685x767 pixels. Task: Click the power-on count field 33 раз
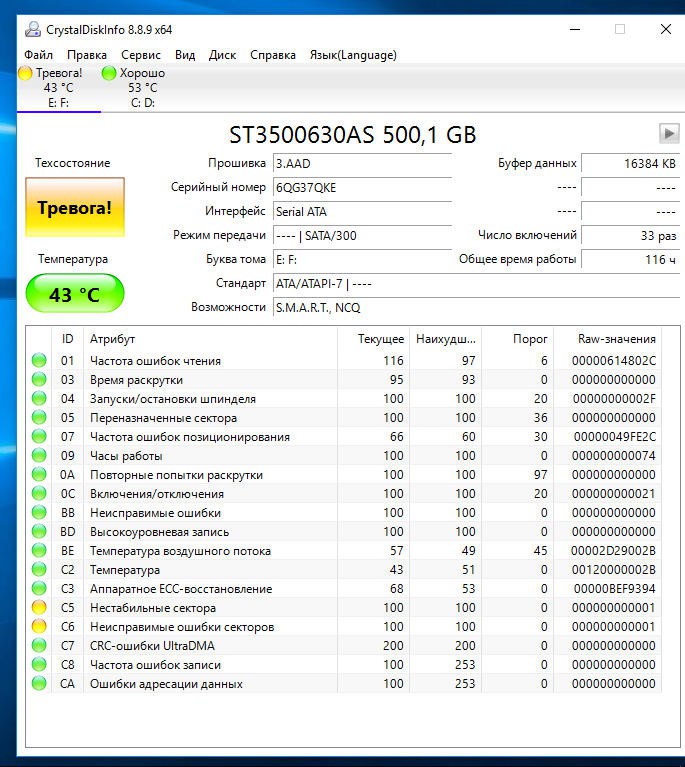pos(630,235)
